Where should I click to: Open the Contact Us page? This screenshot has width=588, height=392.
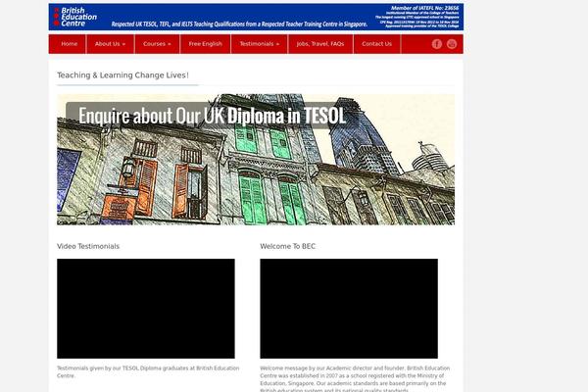coord(376,44)
